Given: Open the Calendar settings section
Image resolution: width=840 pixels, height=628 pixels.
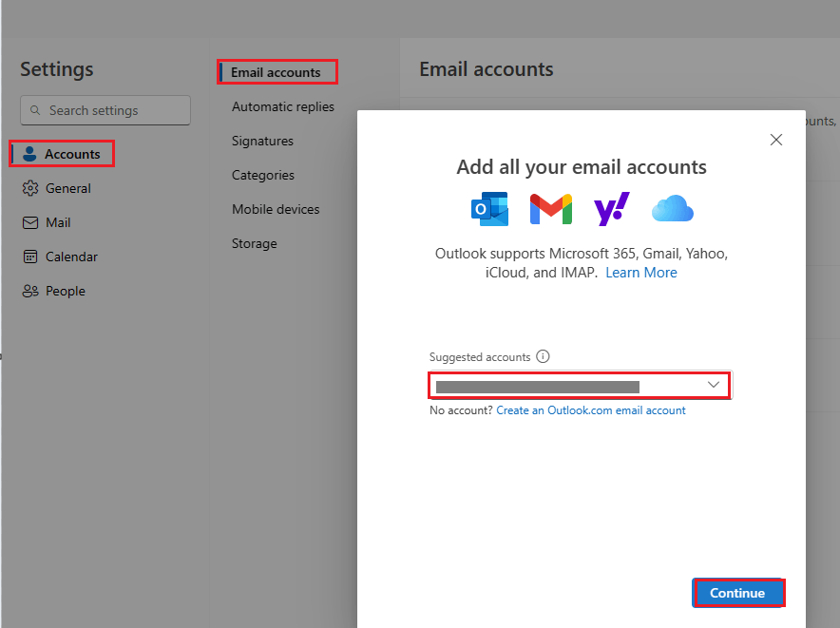Looking at the screenshot, I should 71,257.
